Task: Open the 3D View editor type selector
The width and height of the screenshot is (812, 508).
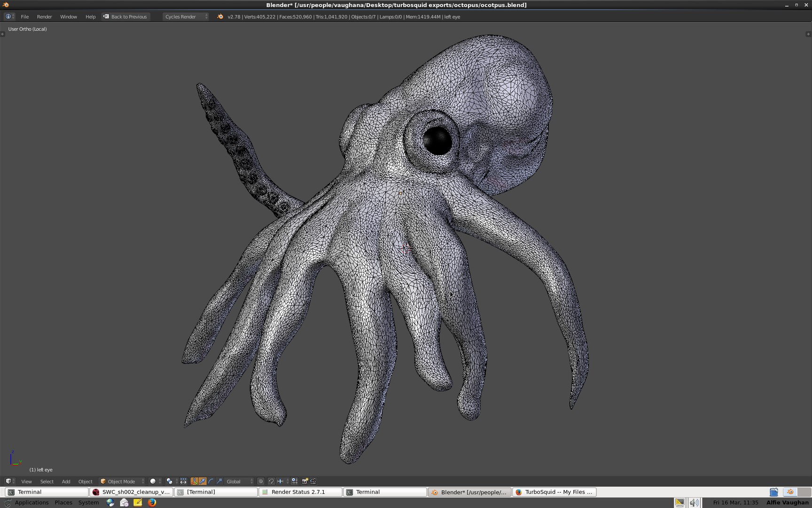Action: click(10, 481)
